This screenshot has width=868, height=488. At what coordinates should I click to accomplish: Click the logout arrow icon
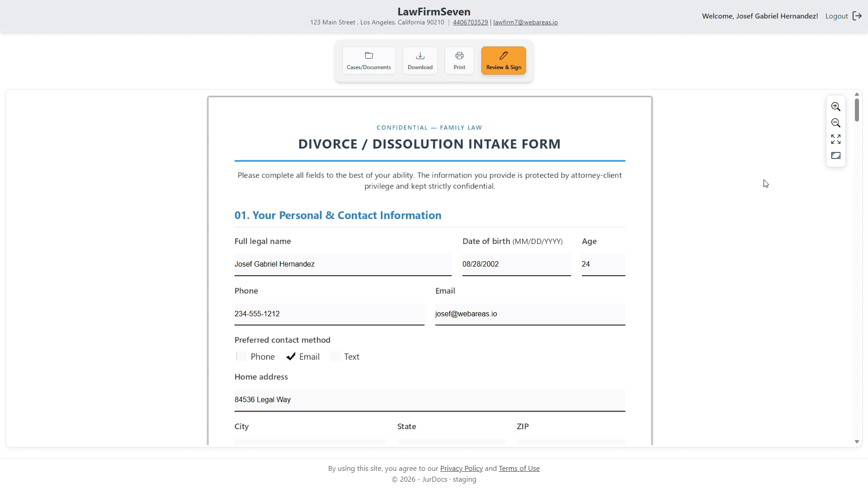coord(857,16)
